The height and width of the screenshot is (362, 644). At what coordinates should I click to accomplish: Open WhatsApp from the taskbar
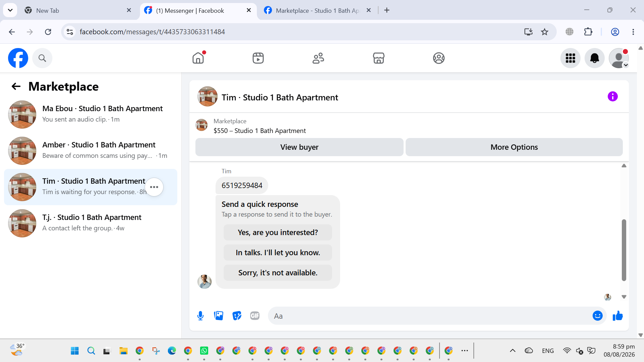tap(204, 351)
